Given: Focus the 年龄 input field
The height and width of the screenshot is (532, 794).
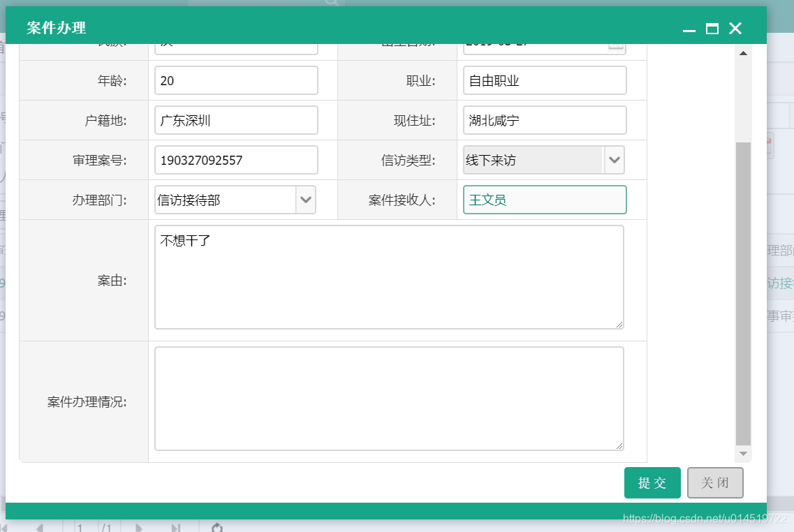Looking at the screenshot, I should [236, 80].
